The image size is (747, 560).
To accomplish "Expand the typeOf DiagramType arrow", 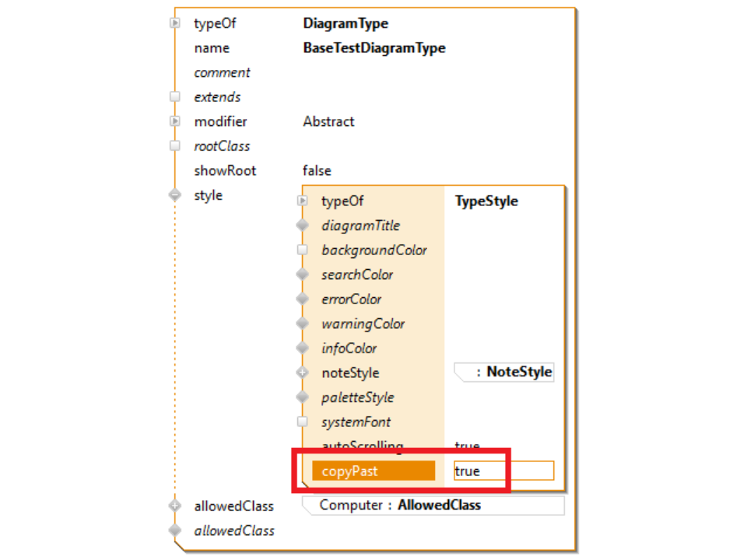I will point(175,23).
